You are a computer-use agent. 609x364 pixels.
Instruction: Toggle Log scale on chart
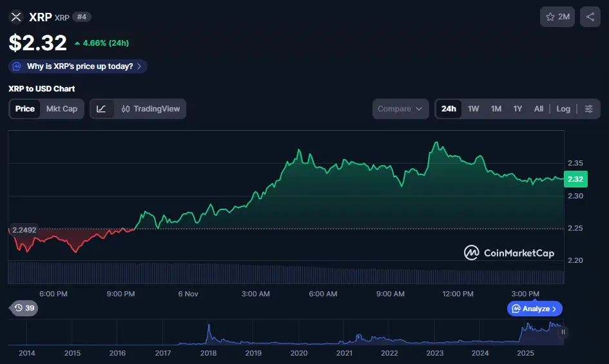pyautogui.click(x=563, y=109)
